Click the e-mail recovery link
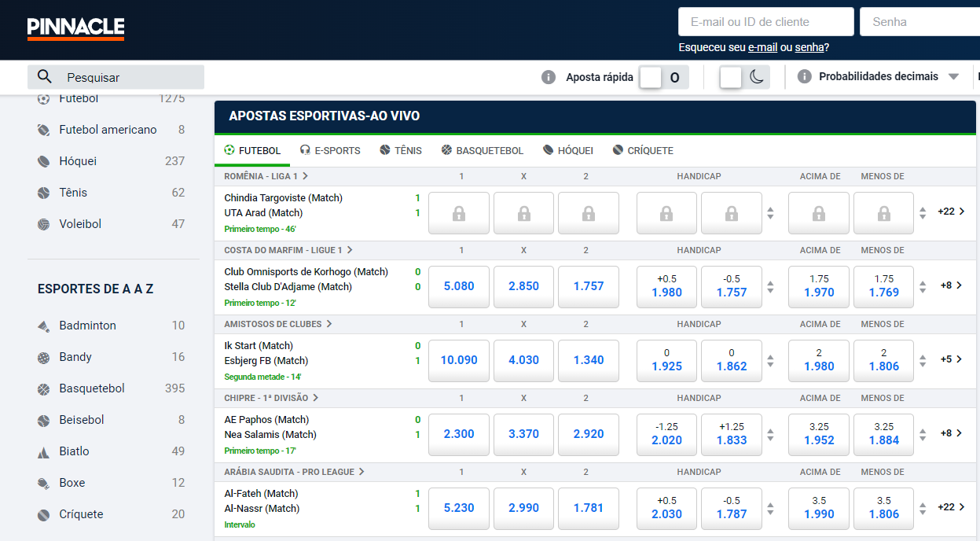The image size is (980, 541). click(x=762, y=47)
